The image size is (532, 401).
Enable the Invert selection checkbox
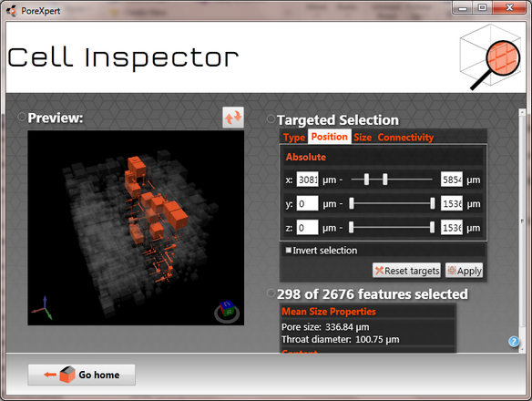[x=289, y=251]
